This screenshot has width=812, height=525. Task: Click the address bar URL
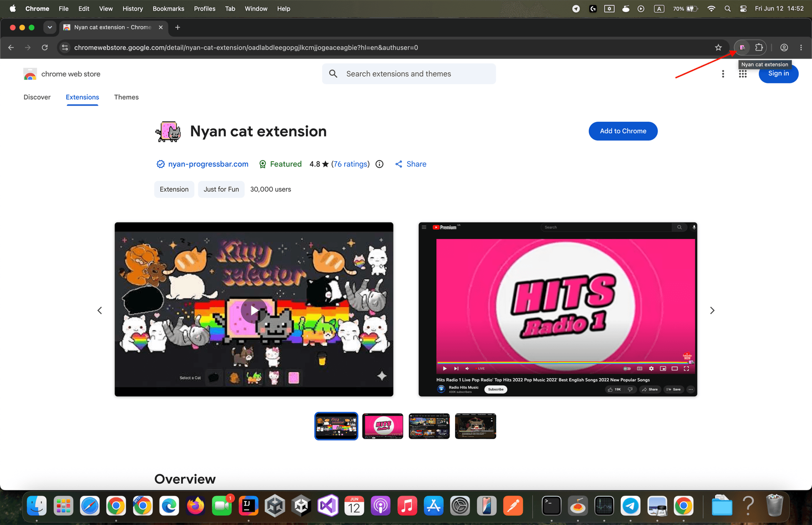tap(246, 47)
